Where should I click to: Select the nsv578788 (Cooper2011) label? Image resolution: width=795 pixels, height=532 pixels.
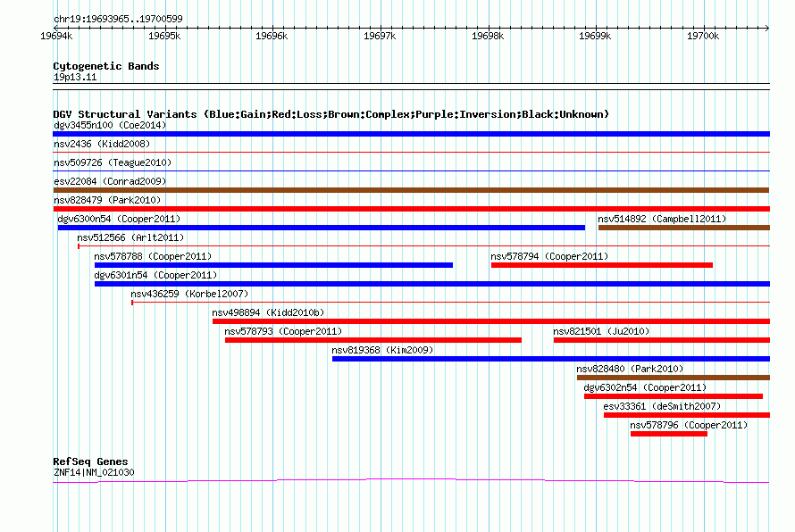pyautogui.click(x=153, y=256)
